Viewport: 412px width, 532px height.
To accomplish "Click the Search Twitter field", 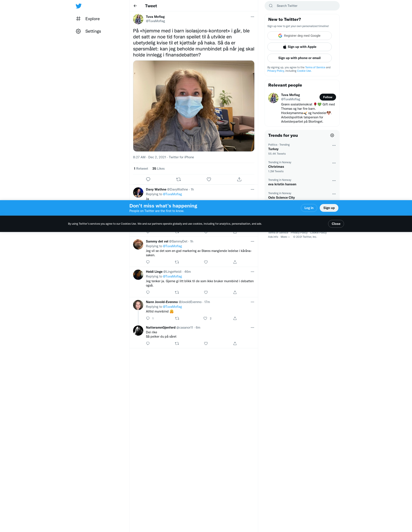I will click(x=302, y=6).
